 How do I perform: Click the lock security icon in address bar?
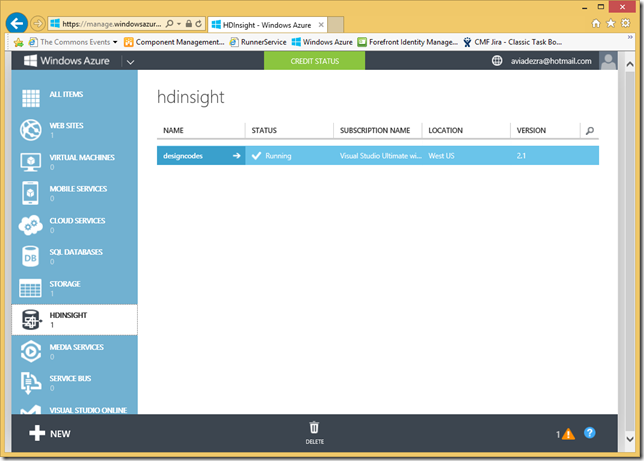(x=189, y=24)
